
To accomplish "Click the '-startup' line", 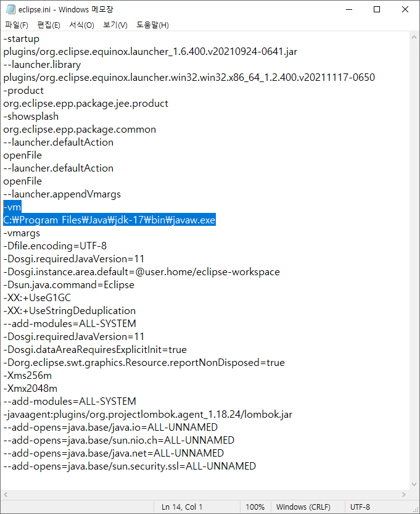I will coord(22,39).
